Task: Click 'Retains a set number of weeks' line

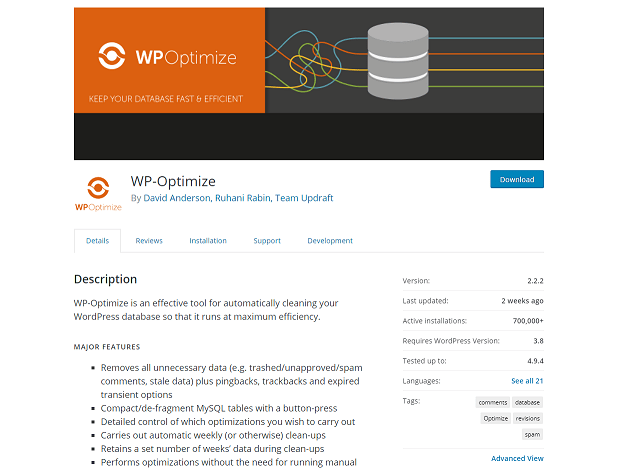Action: 212,449
